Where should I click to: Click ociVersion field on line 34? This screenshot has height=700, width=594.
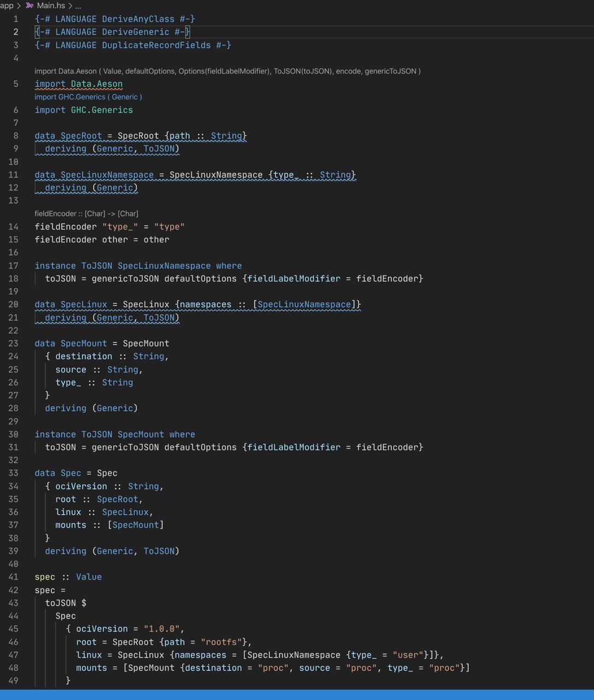click(81, 487)
